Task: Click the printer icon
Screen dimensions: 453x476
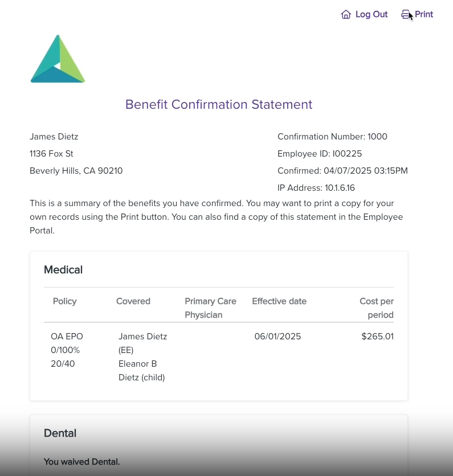Action: 406,14
